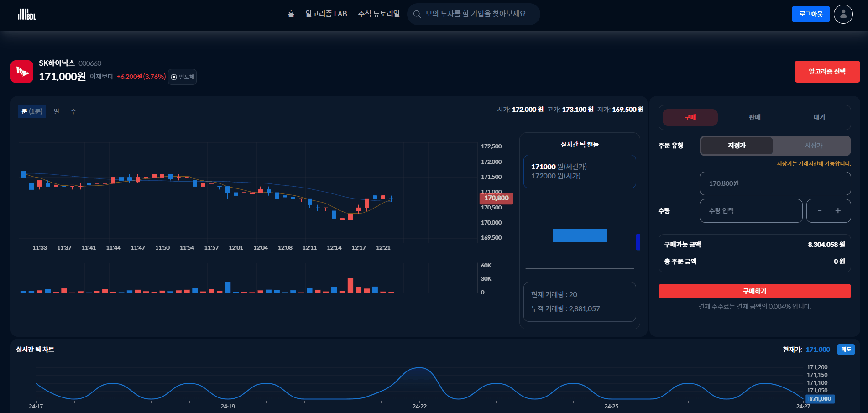Click the SK하이닉스 red company logo
This screenshot has height=413, width=868.
click(21, 71)
